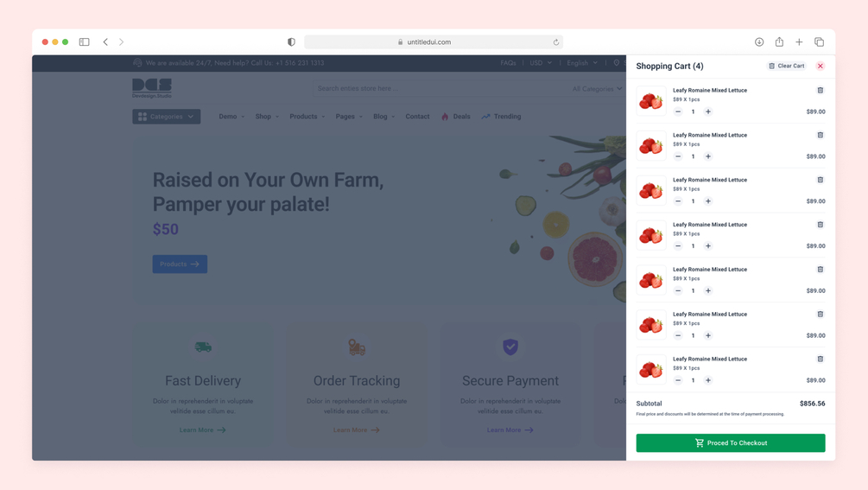Screen dimensions: 868x490
Task: Decrease quantity of the third cart item
Action: [x=678, y=201]
